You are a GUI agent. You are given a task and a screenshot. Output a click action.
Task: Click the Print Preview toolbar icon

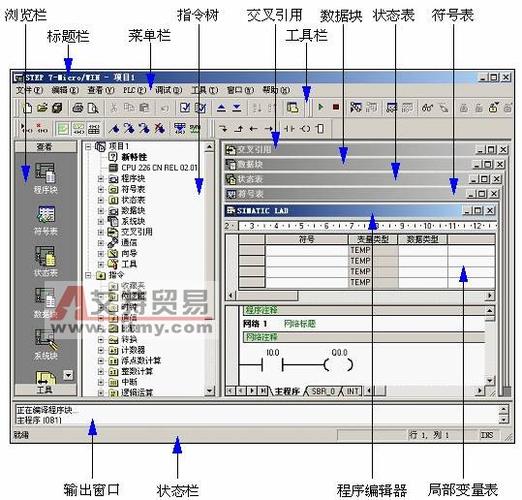click(x=93, y=108)
